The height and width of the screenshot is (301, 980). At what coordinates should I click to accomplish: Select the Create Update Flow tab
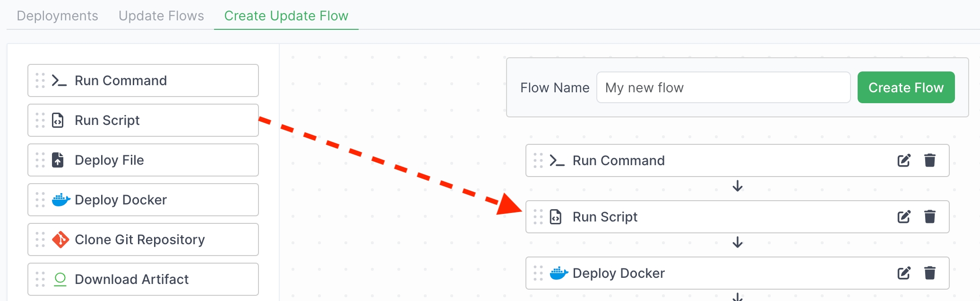point(286,16)
